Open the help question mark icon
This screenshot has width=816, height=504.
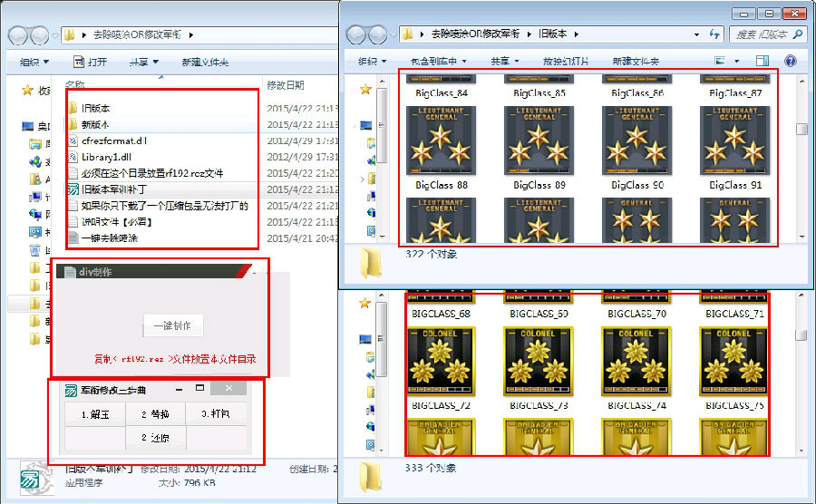coord(790,61)
